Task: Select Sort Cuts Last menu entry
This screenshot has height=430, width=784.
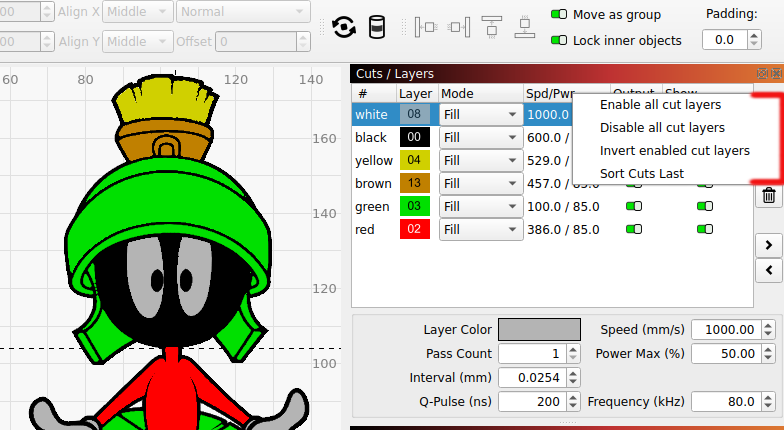Action: click(641, 174)
